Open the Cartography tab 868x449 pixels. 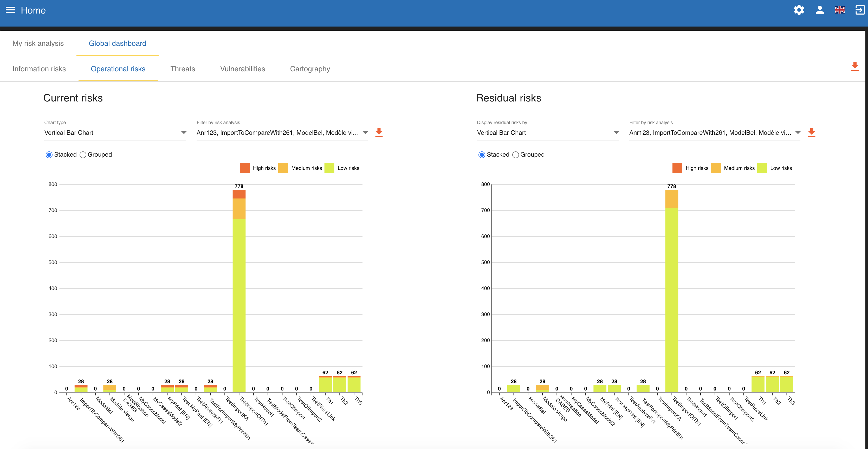(310, 69)
